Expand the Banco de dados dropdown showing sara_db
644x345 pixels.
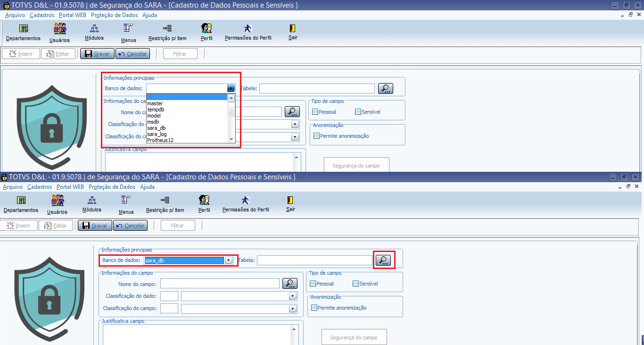pos(228,260)
